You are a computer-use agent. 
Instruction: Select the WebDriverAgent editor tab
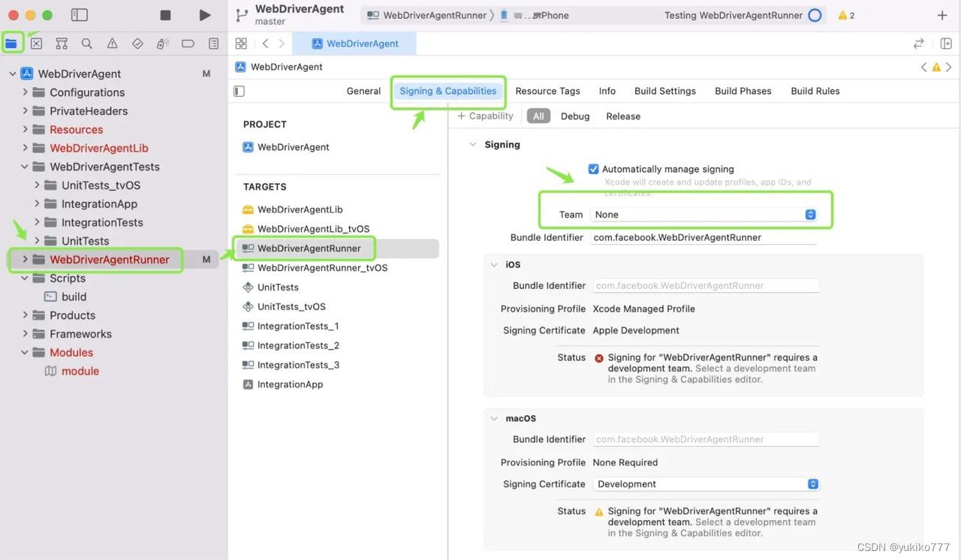pyautogui.click(x=354, y=44)
